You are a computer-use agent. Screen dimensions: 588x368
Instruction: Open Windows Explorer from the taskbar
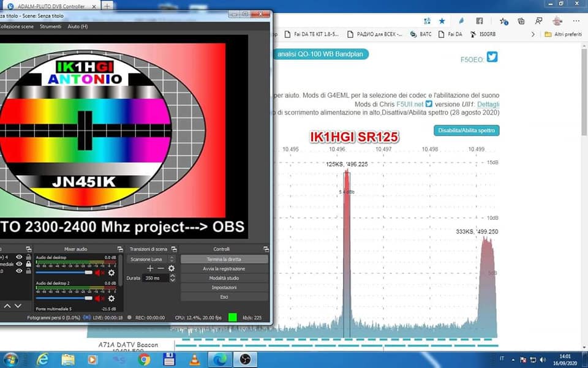click(x=68, y=360)
